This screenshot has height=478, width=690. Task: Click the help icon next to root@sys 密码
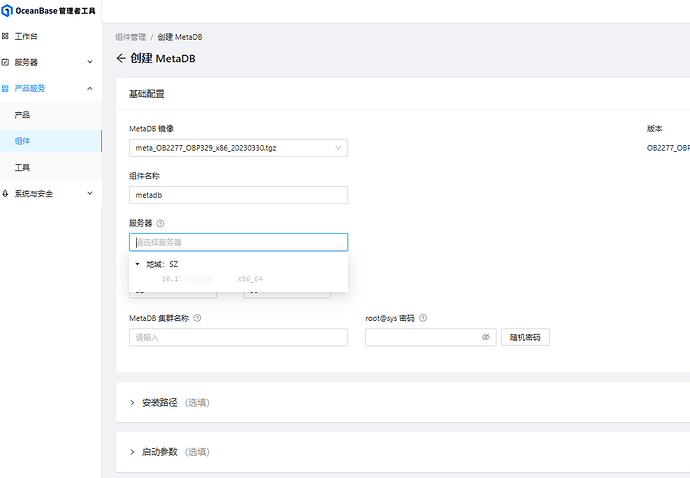(423, 318)
